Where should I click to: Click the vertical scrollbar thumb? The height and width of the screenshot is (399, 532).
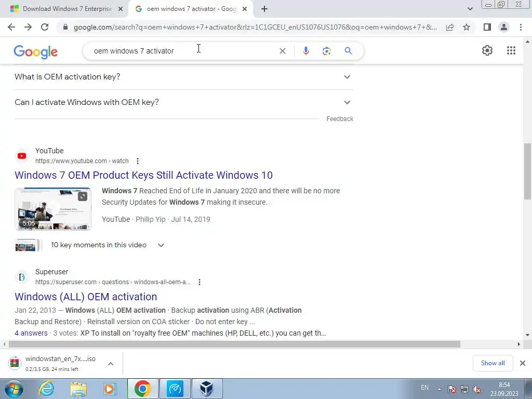[527, 171]
